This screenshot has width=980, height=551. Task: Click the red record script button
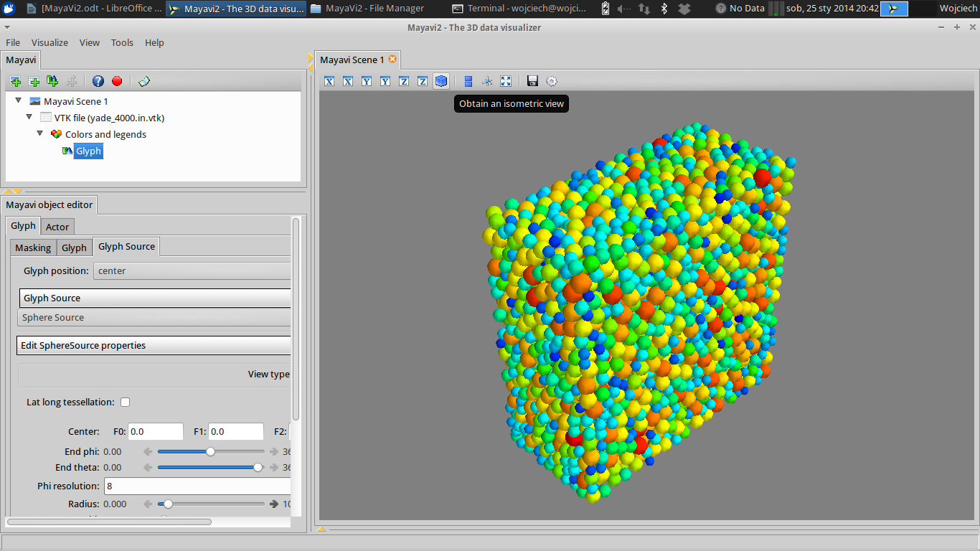(x=117, y=82)
